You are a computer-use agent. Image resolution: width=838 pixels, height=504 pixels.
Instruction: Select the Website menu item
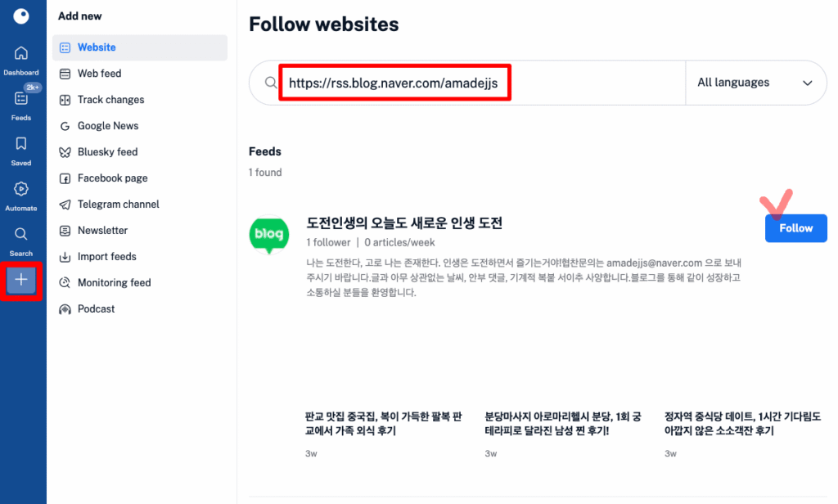coord(97,47)
